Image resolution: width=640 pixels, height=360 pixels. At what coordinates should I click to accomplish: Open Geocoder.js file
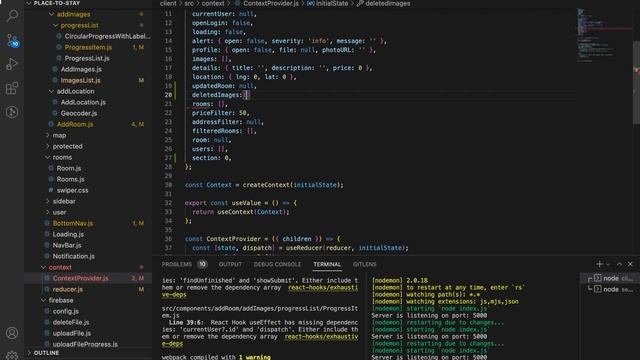pos(79,113)
